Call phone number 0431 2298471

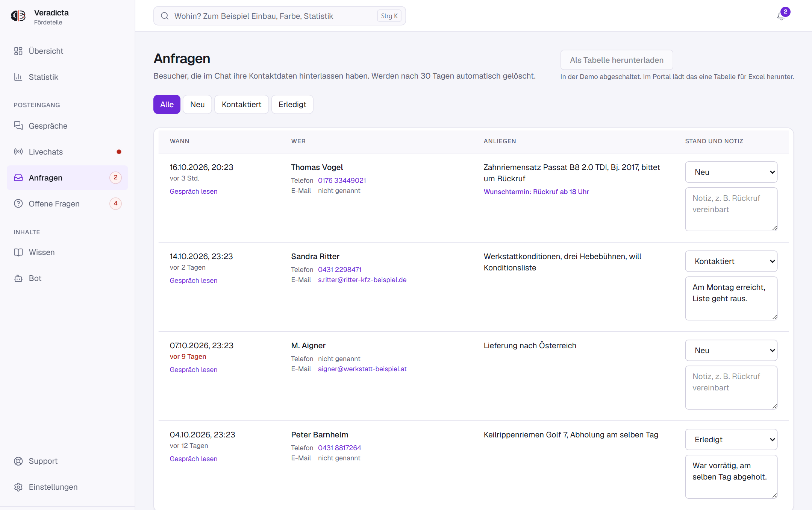[340, 270]
